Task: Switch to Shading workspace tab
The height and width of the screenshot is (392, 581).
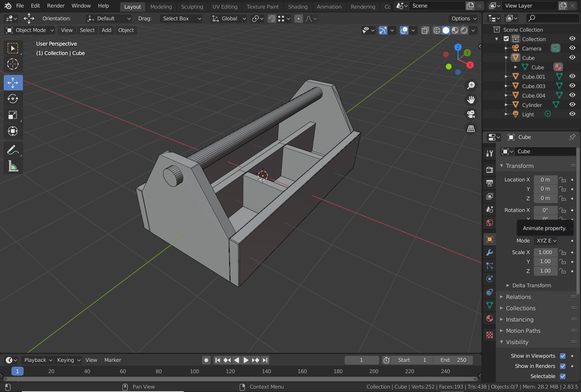Action: click(298, 7)
